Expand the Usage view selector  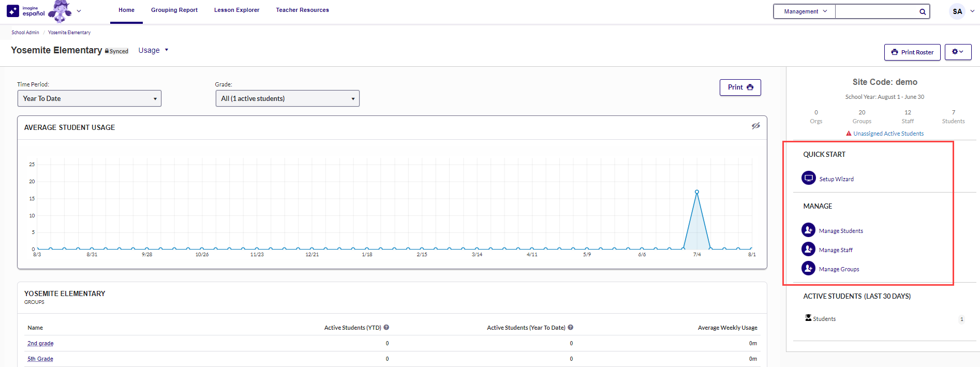tap(153, 50)
